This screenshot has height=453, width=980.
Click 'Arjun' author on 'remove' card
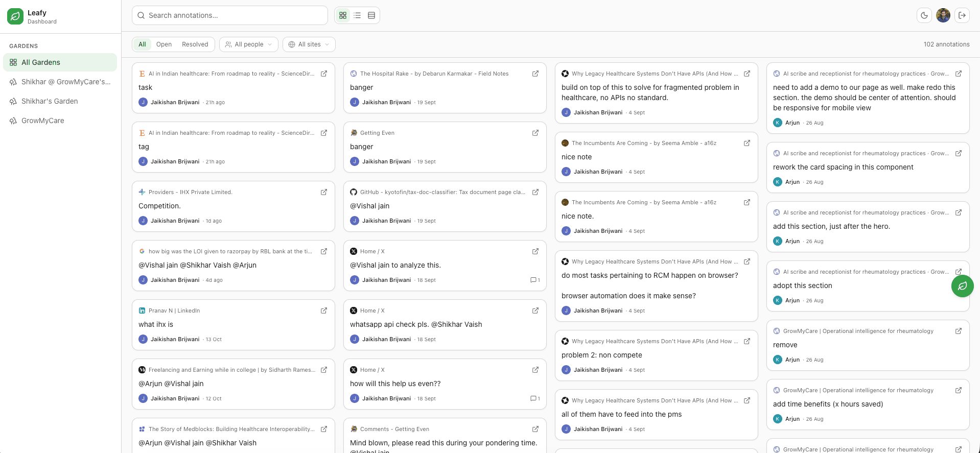(792, 360)
